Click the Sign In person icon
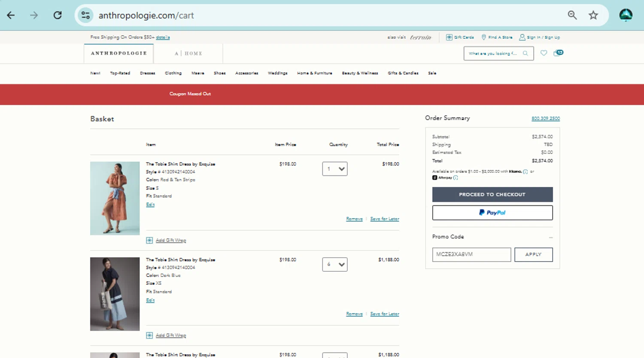Screen dimensions: 644x358 522,37
